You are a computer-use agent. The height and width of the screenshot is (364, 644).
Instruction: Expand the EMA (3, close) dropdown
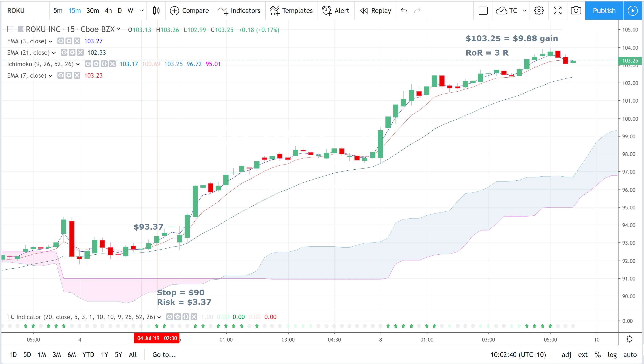pos(50,41)
